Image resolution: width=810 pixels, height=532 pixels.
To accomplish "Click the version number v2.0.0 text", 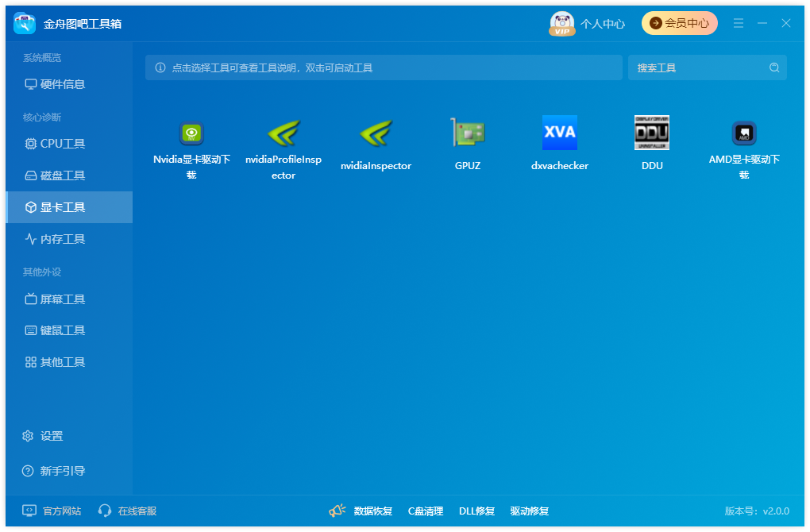I will tap(775, 511).
